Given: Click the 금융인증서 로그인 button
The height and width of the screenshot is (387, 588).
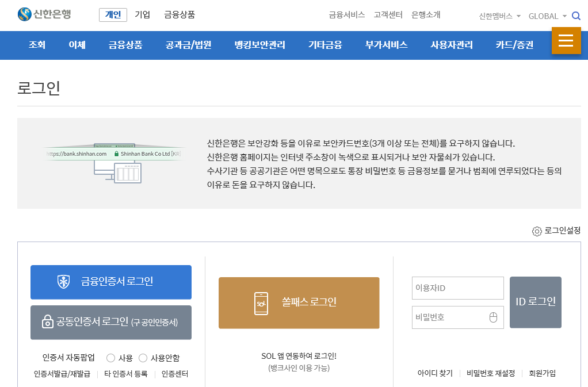Looking at the screenshot, I should [x=111, y=282].
